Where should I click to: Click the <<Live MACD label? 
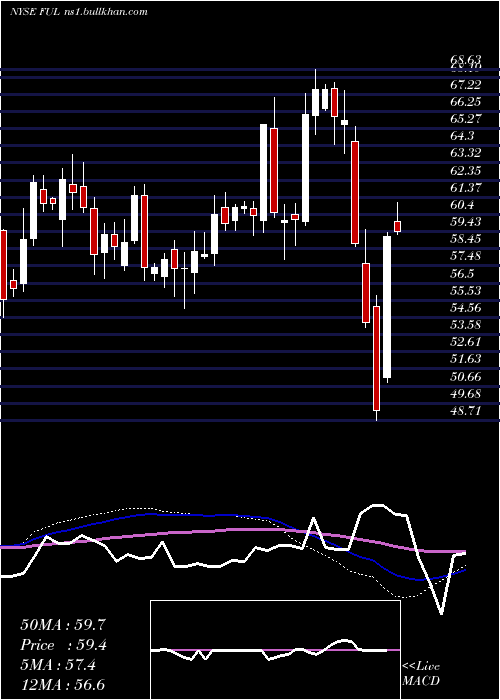click(421, 673)
